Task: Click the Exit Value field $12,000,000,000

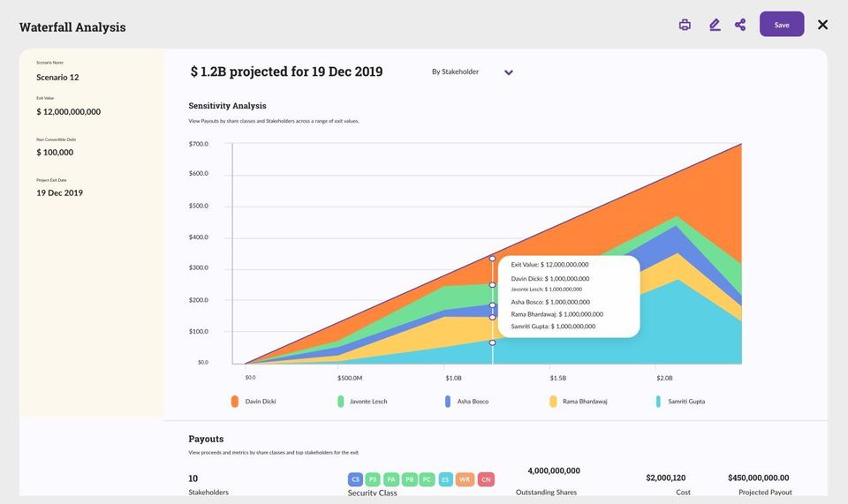Action: coord(69,112)
